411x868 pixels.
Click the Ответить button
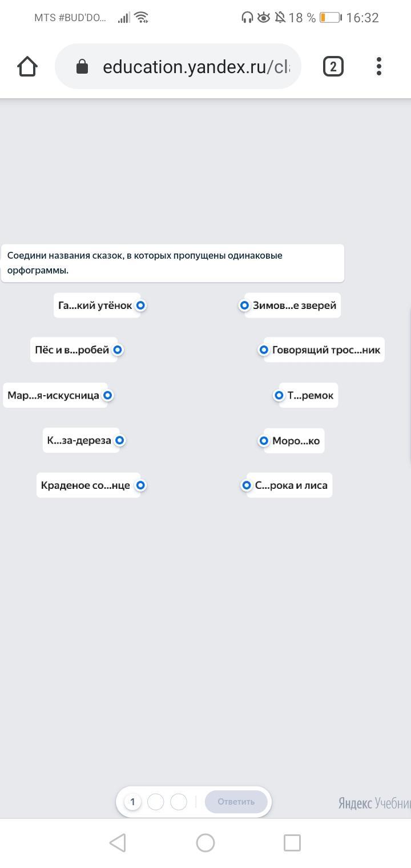236,802
